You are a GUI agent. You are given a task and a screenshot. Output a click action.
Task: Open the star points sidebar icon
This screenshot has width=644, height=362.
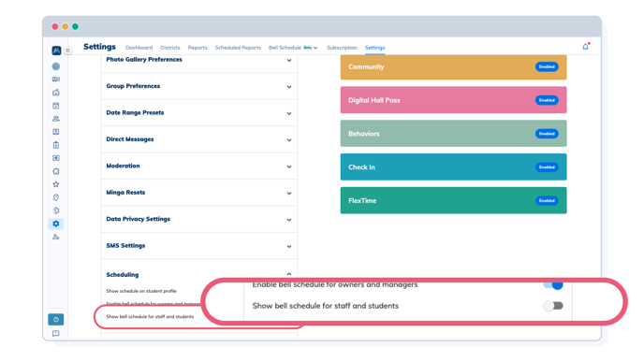point(56,184)
